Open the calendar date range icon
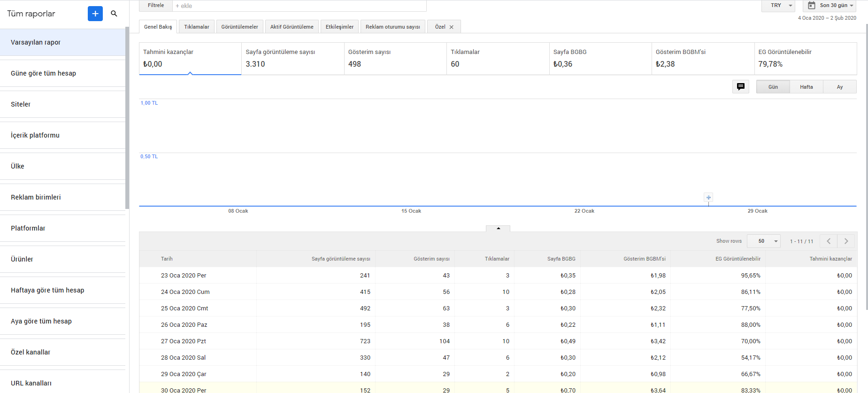The height and width of the screenshot is (393, 868). [x=812, y=6]
